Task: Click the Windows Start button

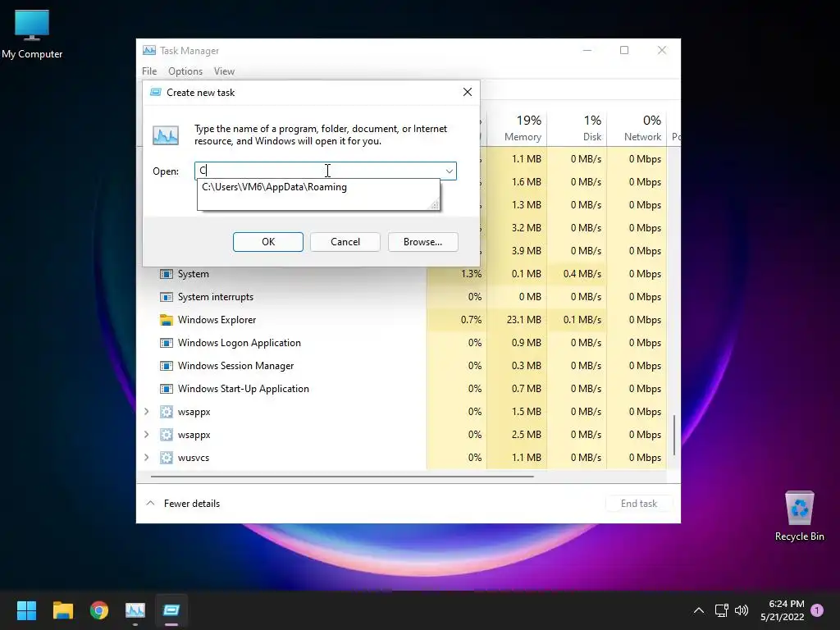Action: click(26, 609)
